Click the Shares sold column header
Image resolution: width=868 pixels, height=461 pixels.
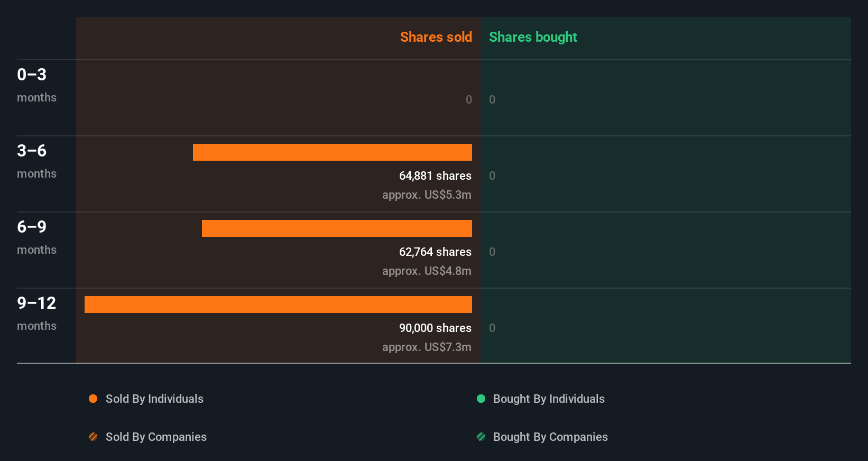(x=436, y=37)
